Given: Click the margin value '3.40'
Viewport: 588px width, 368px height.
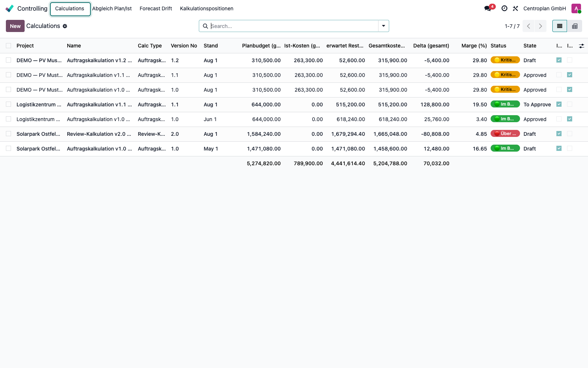Looking at the screenshot, I should tap(481, 119).
